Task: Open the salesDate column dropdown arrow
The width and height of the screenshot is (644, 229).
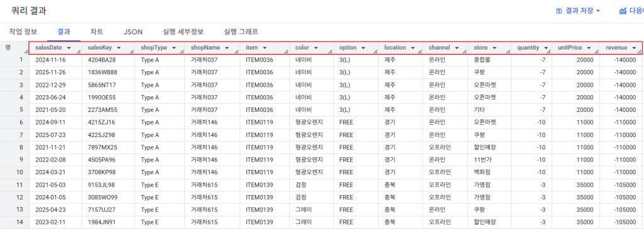Action: pyautogui.click(x=69, y=48)
